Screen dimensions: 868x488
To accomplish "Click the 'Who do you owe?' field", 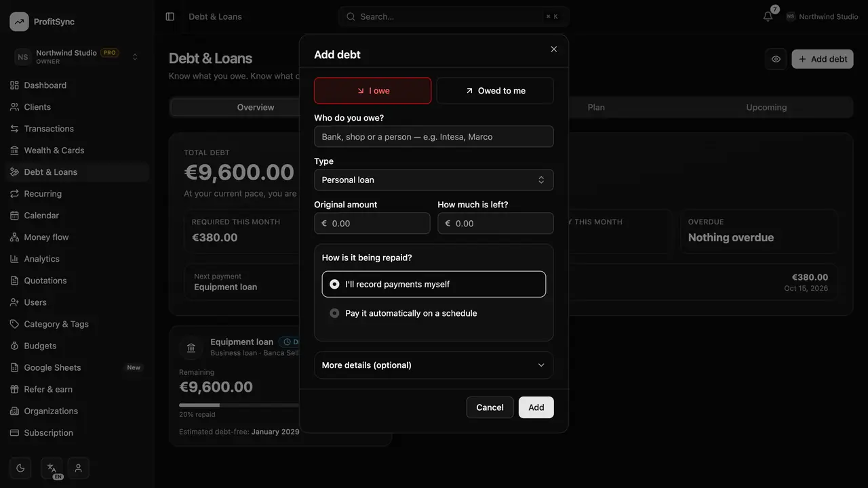I will click(x=434, y=136).
